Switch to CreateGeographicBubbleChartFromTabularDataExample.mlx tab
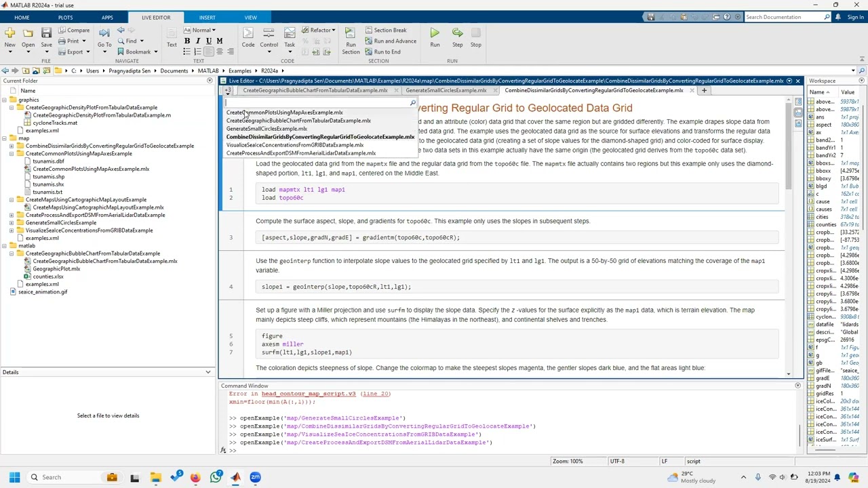Image resolution: width=868 pixels, height=488 pixels. (315, 90)
